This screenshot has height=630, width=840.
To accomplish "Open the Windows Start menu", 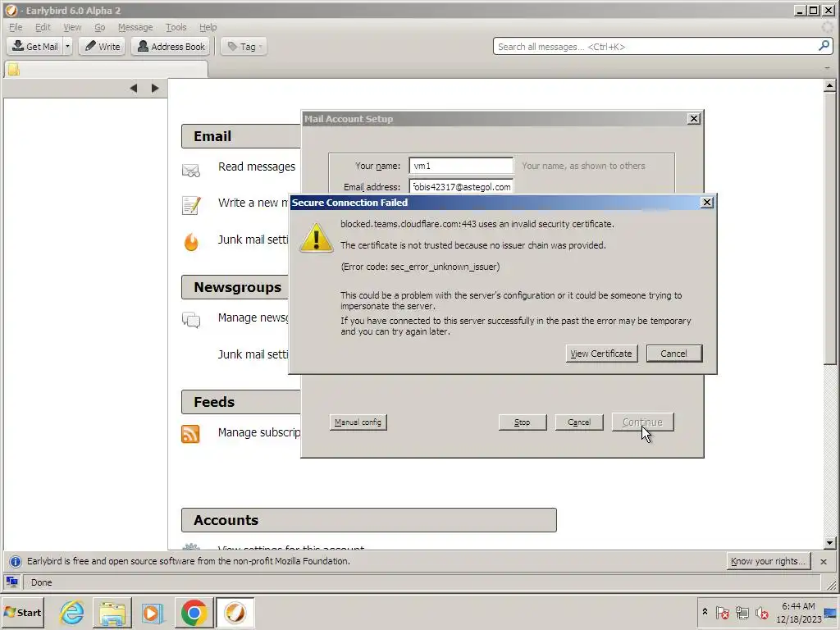I will tap(23, 612).
